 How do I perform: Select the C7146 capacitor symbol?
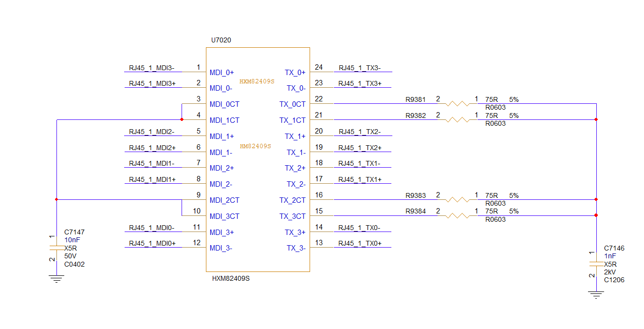point(596,264)
